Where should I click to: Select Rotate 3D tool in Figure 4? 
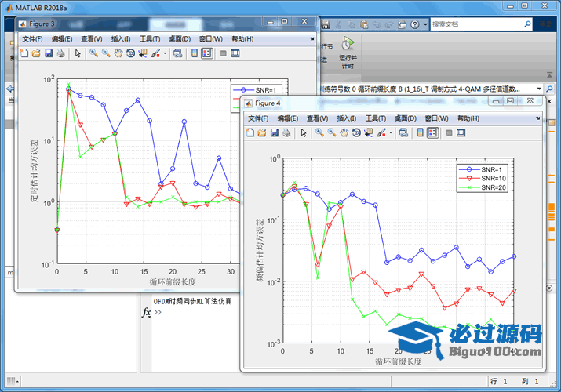[x=356, y=133]
